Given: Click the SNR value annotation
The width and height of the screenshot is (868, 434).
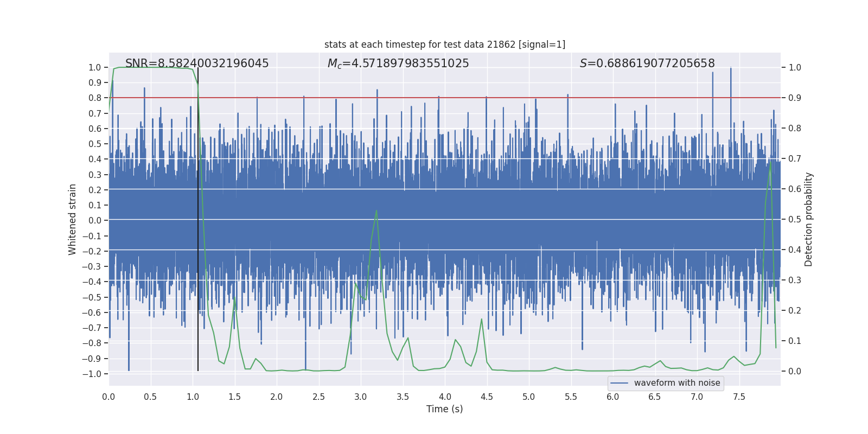Looking at the screenshot, I should [197, 63].
